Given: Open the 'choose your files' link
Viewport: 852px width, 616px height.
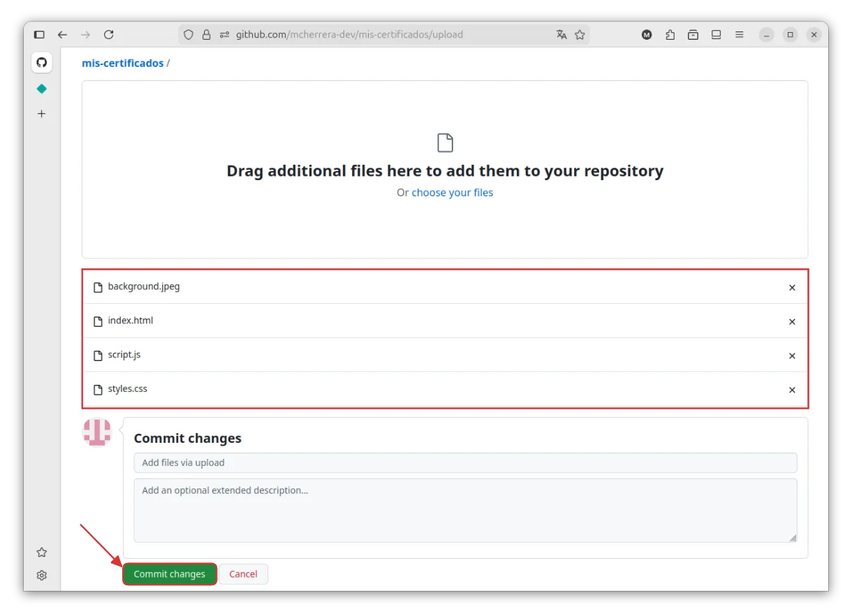Looking at the screenshot, I should [452, 193].
